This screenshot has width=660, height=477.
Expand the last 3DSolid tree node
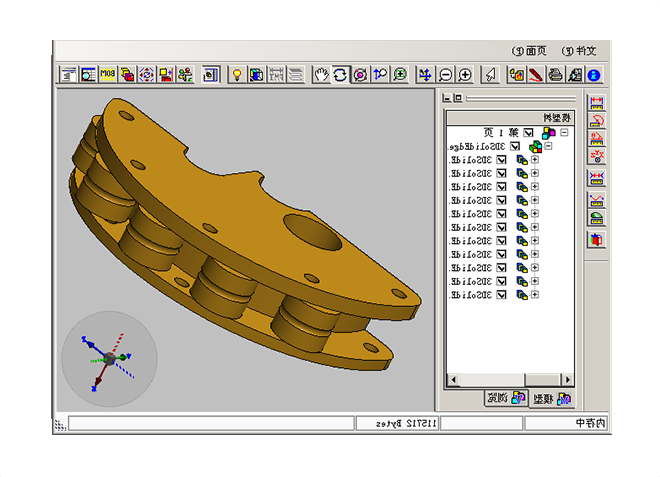tap(534, 295)
